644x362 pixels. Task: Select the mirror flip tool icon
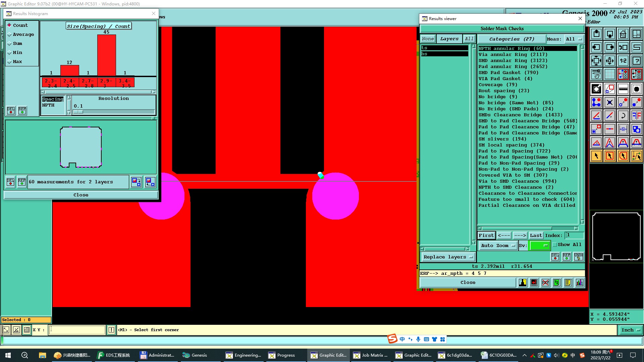(636, 116)
